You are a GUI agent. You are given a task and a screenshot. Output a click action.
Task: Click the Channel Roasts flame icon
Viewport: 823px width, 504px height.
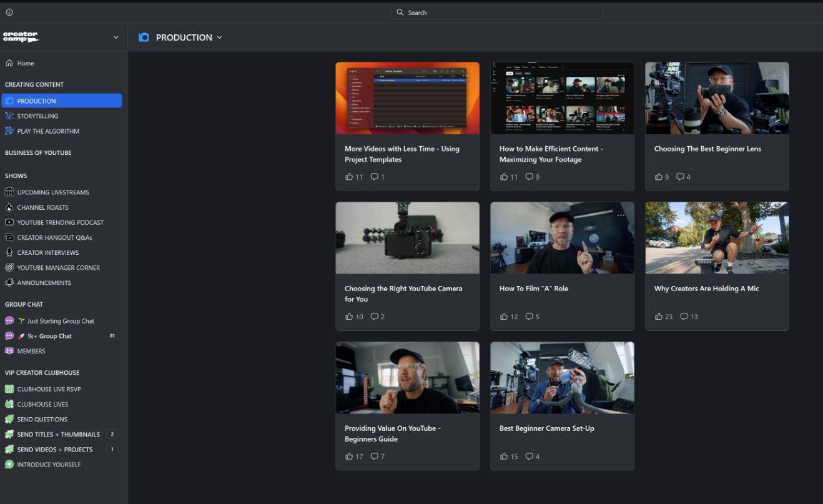pos(9,207)
